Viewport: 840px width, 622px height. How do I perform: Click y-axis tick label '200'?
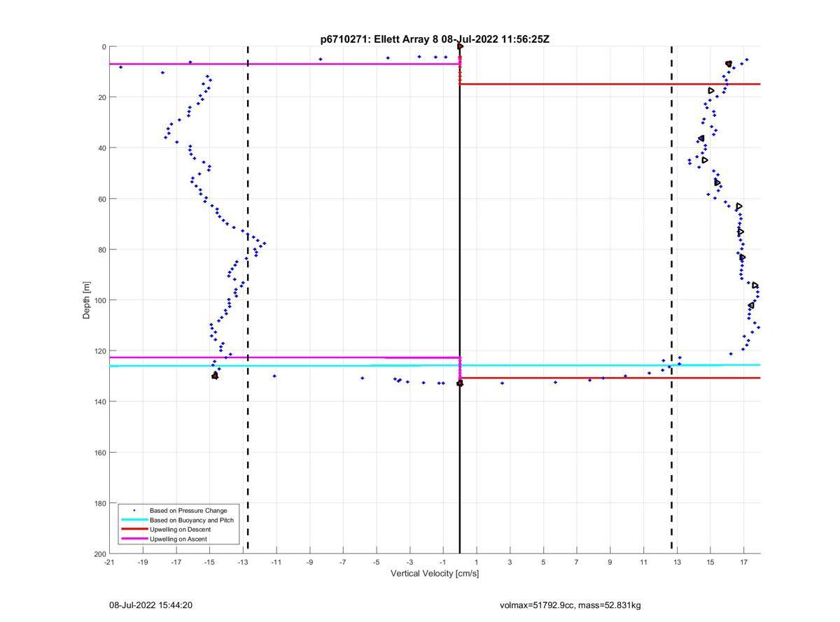99,554
